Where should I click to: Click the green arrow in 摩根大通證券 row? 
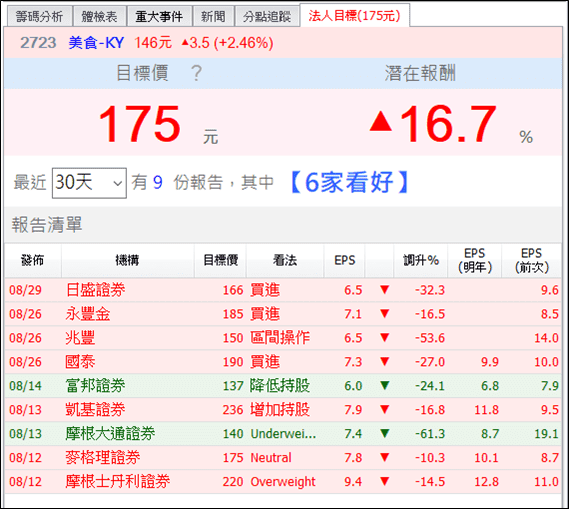coord(385,433)
